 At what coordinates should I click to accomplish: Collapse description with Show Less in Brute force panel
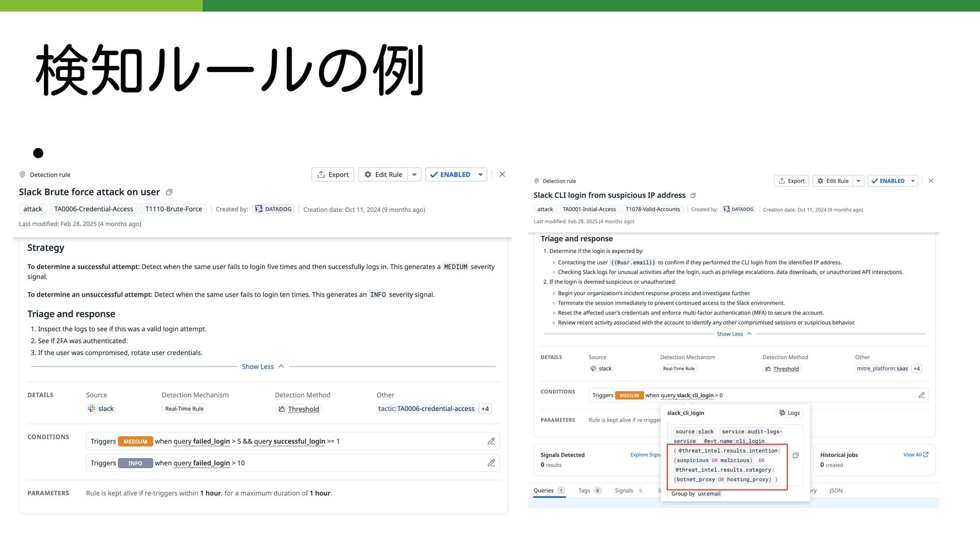click(262, 367)
